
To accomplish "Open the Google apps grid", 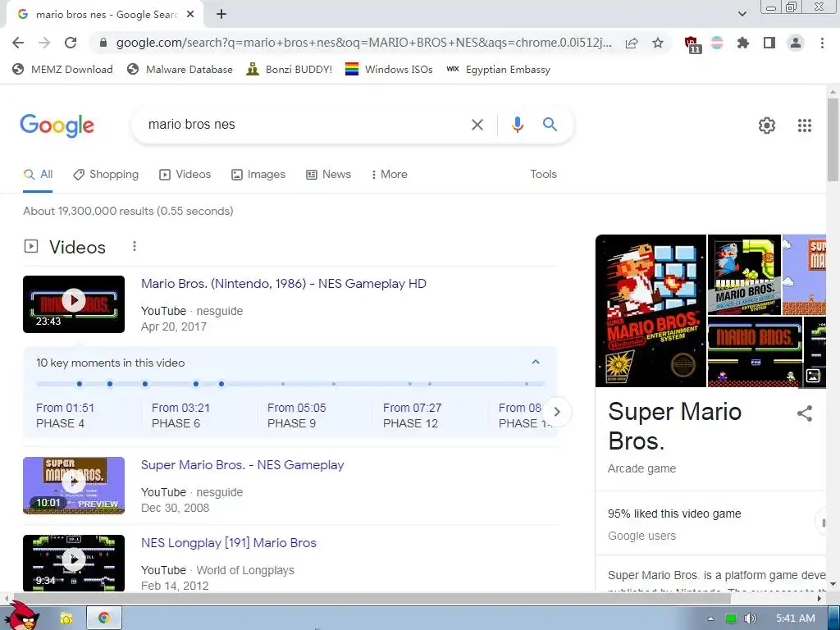I will pyautogui.click(x=805, y=126).
